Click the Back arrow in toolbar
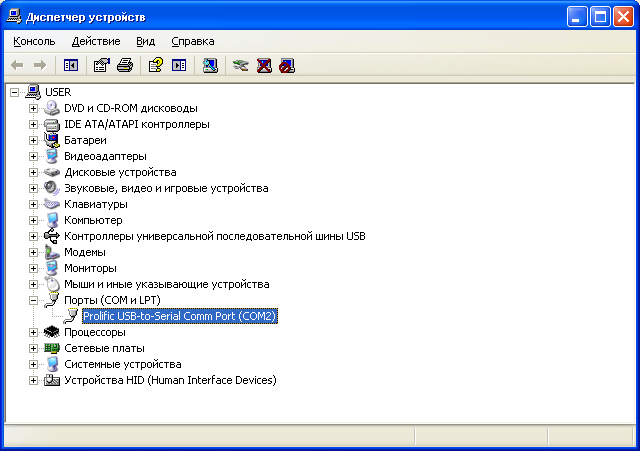The image size is (640, 451). point(17,65)
